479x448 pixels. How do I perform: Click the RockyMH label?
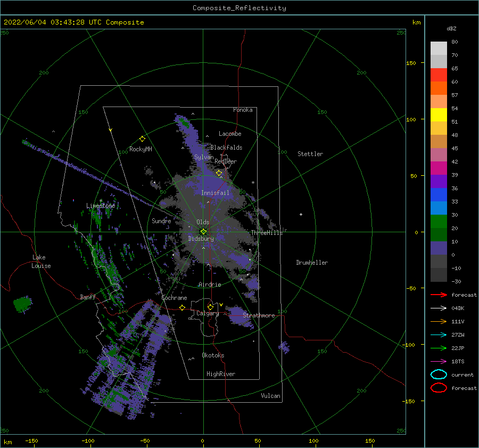(x=141, y=149)
